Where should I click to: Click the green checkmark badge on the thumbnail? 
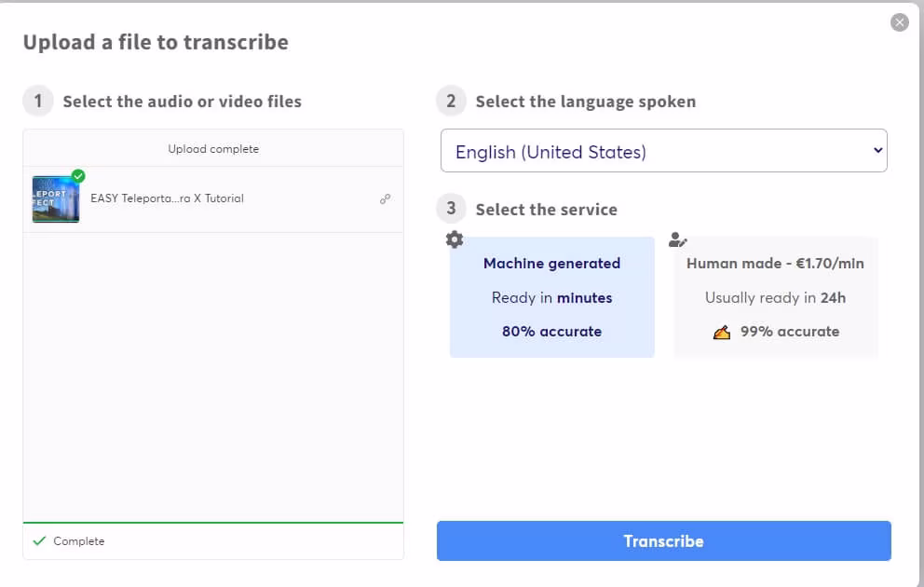(78, 175)
